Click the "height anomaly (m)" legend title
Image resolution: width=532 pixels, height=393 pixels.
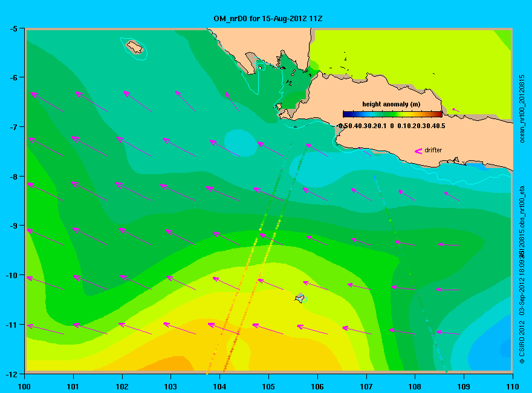coord(391,104)
